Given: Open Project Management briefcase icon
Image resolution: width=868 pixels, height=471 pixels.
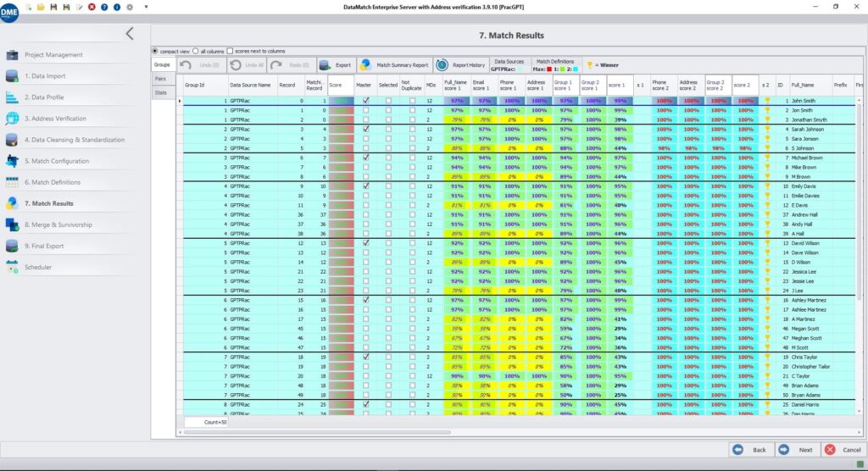Looking at the screenshot, I should coord(12,55).
